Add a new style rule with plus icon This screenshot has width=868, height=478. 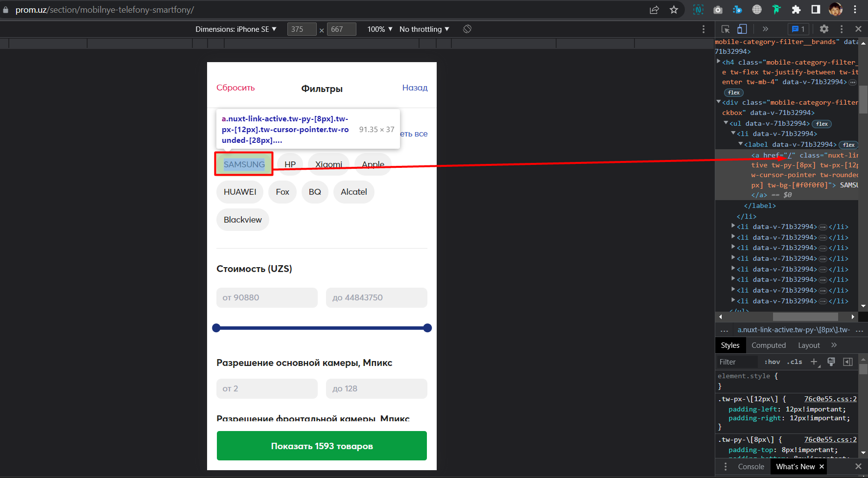[814, 362]
